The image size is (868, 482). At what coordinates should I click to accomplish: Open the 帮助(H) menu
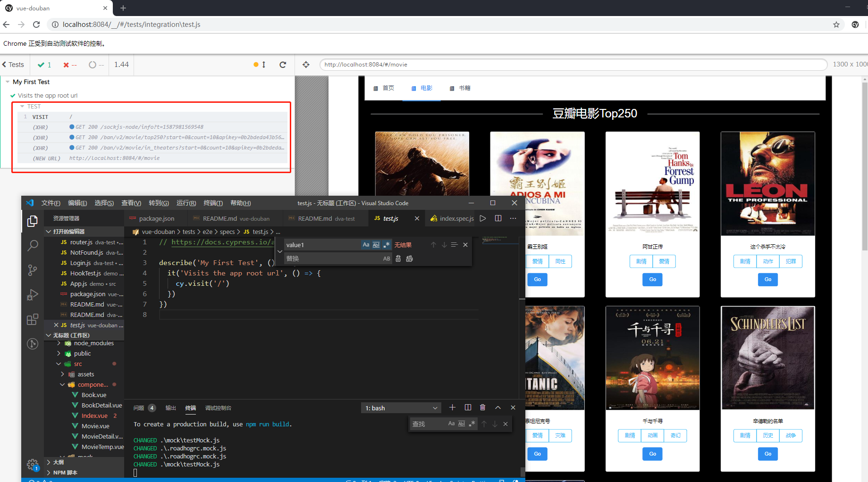pyautogui.click(x=241, y=203)
